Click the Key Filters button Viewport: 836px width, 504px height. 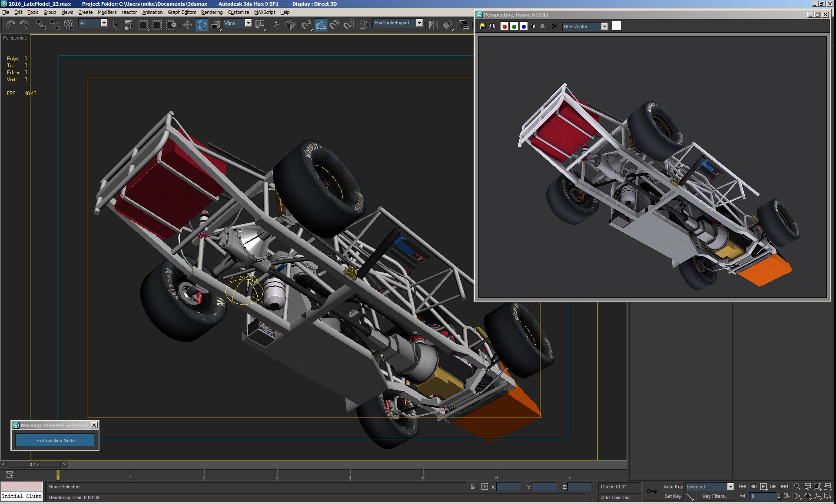click(715, 496)
